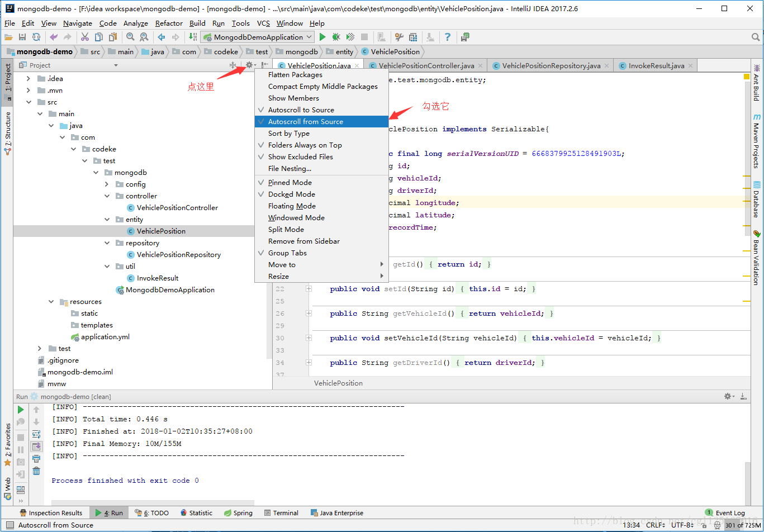Viewport: 764px width, 532px height.
Task: Click the search magnifier in the top-right corner
Action: point(756,37)
